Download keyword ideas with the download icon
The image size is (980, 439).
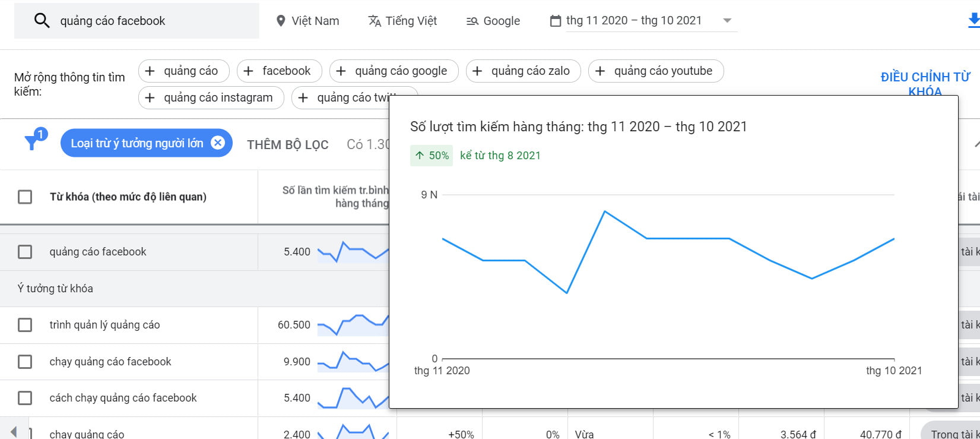pos(973,21)
